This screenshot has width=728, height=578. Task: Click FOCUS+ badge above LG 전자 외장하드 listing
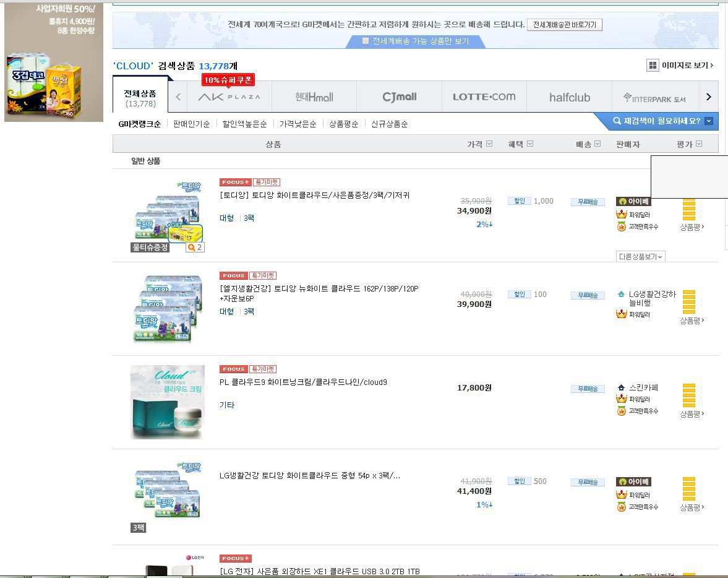pyautogui.click(x=236, y=558)
